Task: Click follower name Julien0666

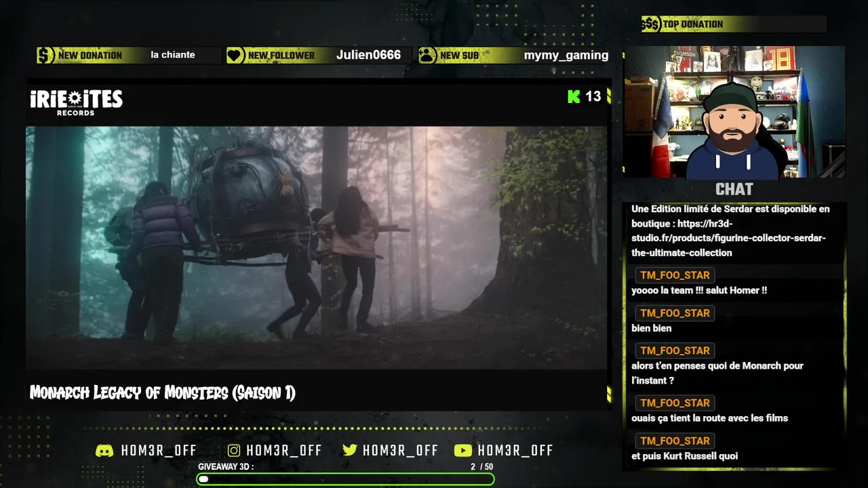Action: [368, 55]
